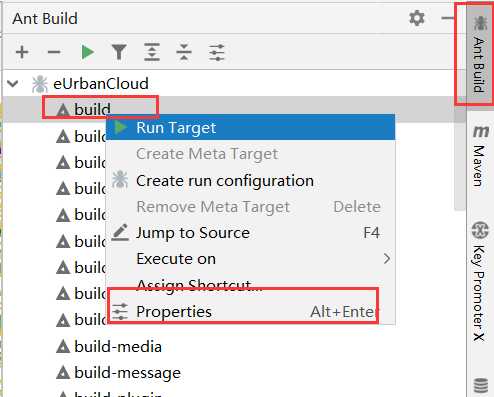
Task: Open Ant properties sliders toolbar icon
Action: [x=217, y=52]
